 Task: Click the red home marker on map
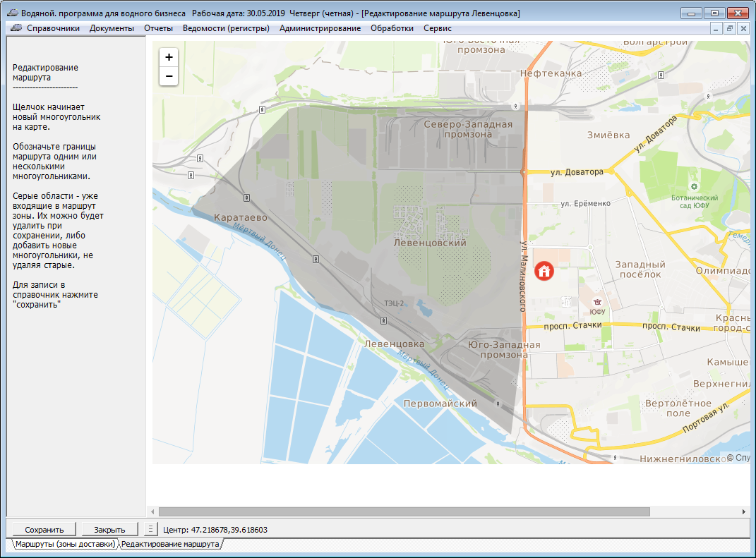click(x=544, y=271)
